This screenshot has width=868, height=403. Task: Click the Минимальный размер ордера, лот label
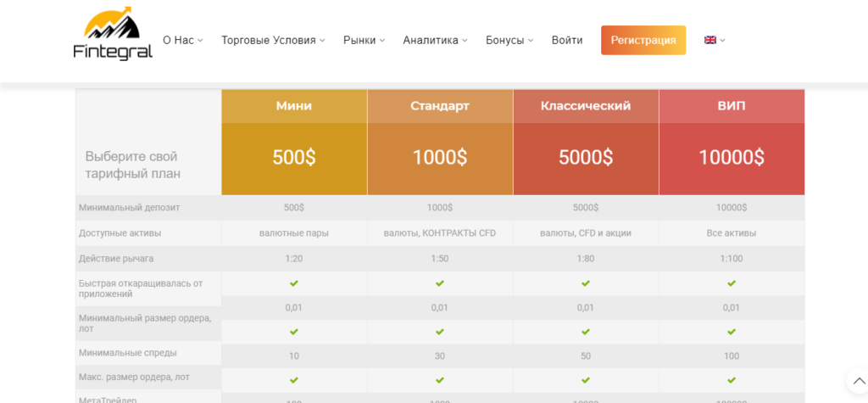coord(145,323)
